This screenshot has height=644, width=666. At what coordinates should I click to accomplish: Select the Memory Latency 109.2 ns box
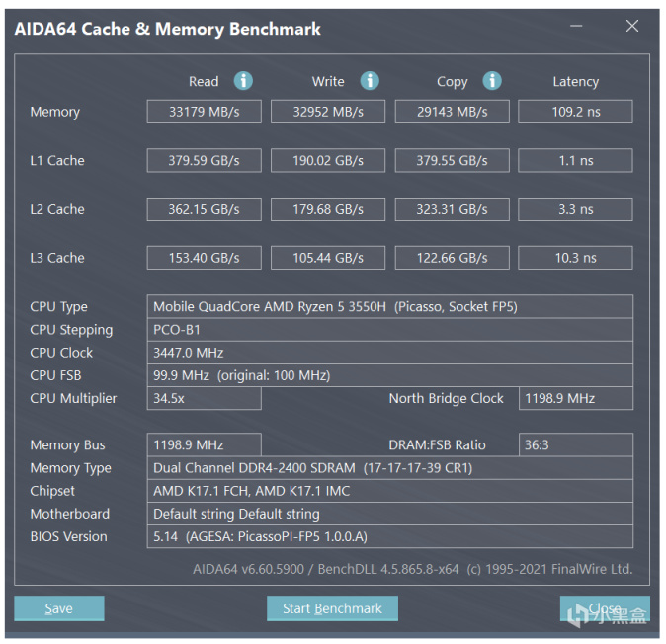[575, 112]
